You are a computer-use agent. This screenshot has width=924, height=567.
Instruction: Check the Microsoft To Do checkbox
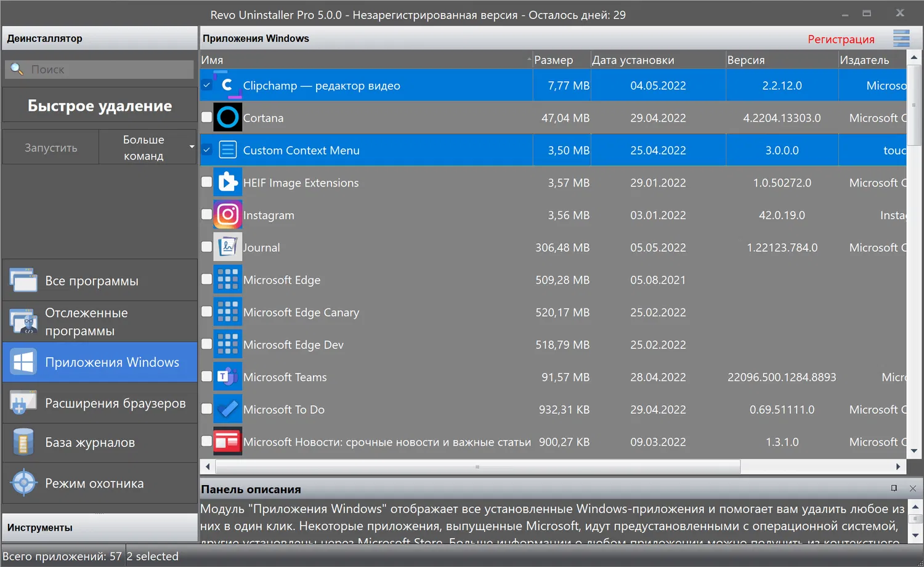point(207,409)
